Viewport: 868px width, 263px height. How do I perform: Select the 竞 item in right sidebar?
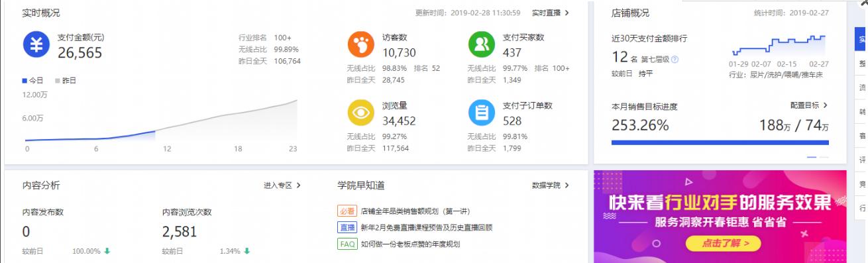click(x=861, y=184)
